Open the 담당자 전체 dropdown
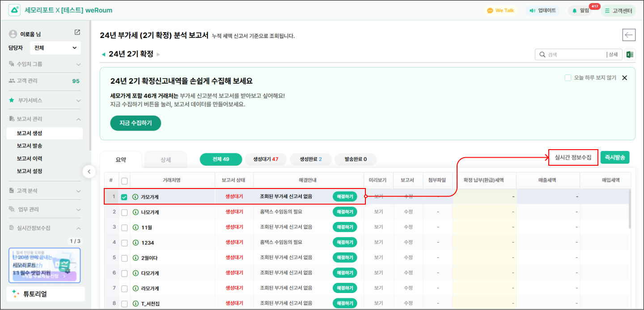644x310 pixels. click(55, 48)
